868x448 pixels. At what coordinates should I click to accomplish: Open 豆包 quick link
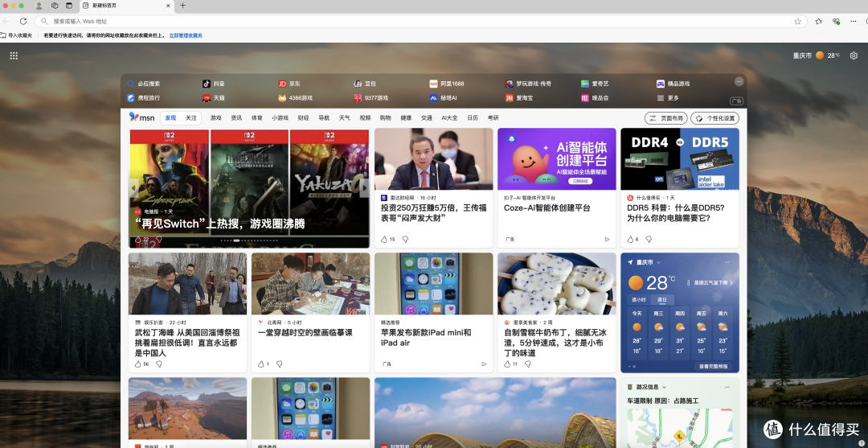[366, 84]
